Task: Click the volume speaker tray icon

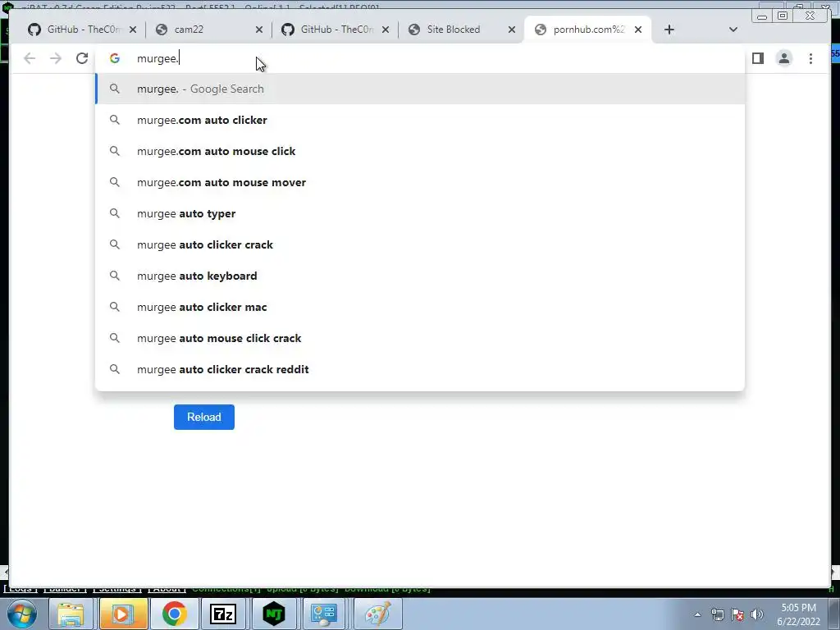Action: pyautogui.click(x=757, y=614)
